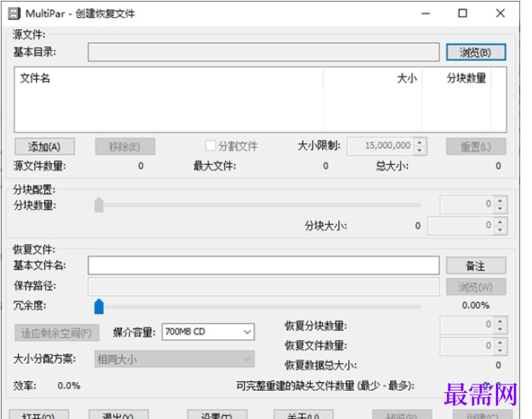Click the 大小 column header

(x=407, y=79)
